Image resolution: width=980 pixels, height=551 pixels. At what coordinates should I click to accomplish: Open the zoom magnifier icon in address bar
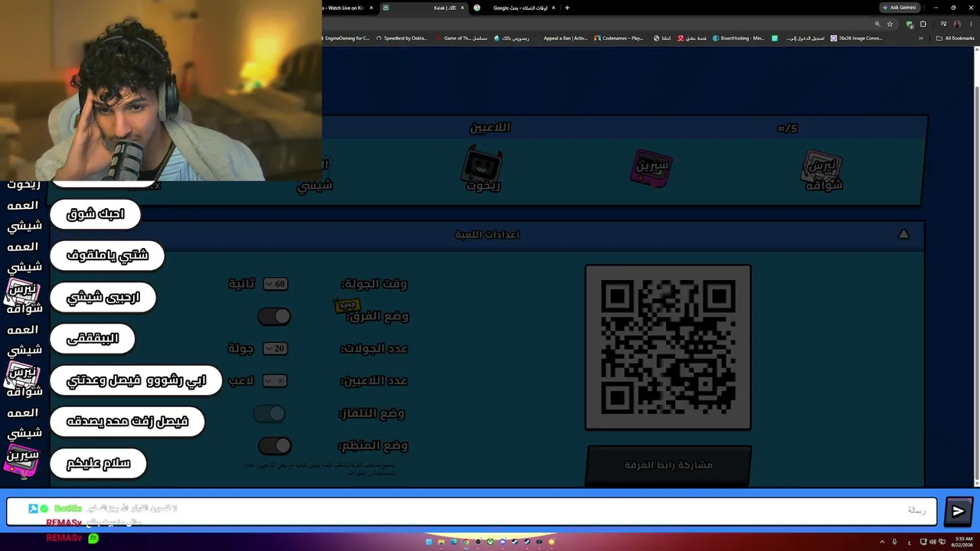click(877, 24)
